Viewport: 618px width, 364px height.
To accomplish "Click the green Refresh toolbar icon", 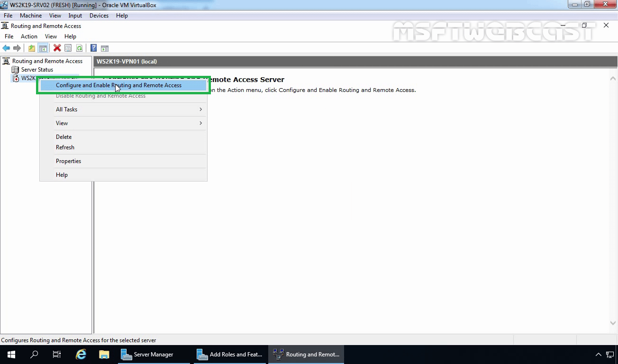I will 79,48.
